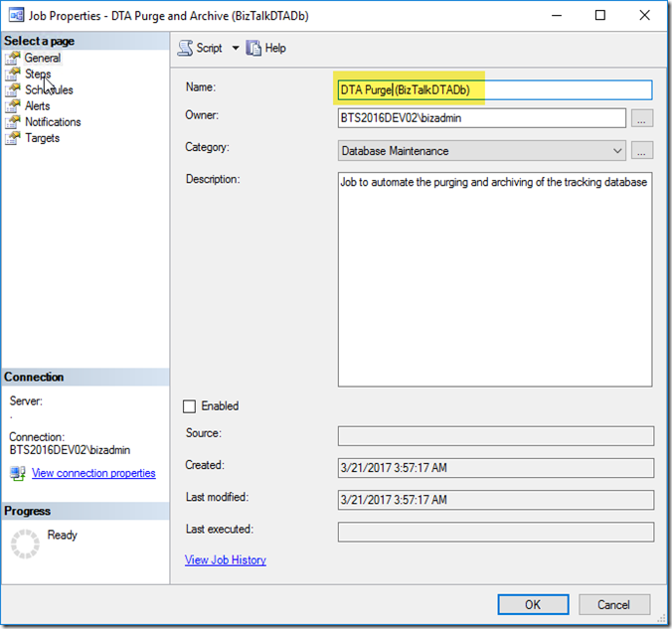Viewport: 672px width, 629px height.
Task: Click the Category ellipsis button
Action: tap(641, 151)
